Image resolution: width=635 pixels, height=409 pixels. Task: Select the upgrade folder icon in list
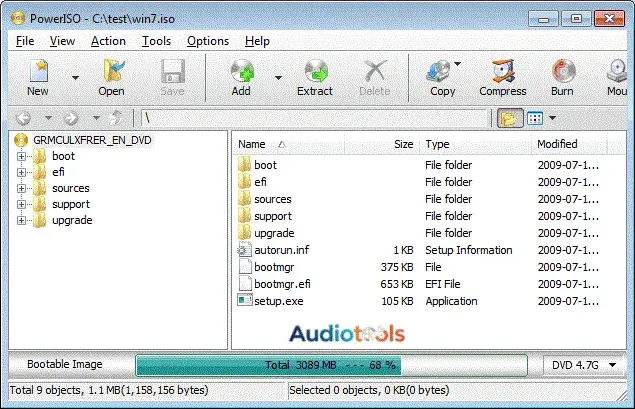tap(244, 233)
